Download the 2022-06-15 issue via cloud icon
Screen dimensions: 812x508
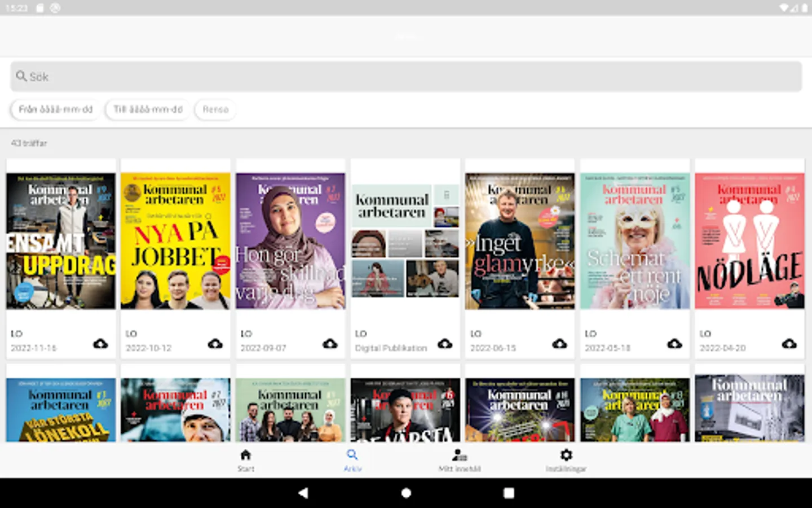[559, 344]
